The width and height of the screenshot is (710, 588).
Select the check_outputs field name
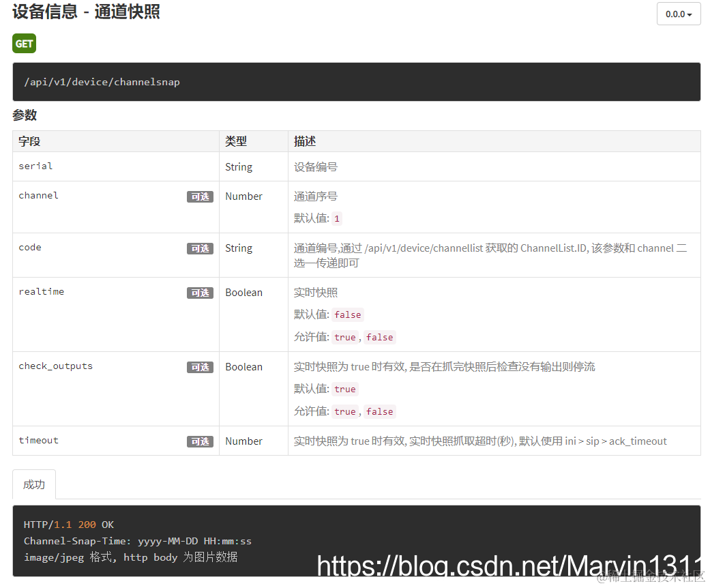(x=56, y=366)
